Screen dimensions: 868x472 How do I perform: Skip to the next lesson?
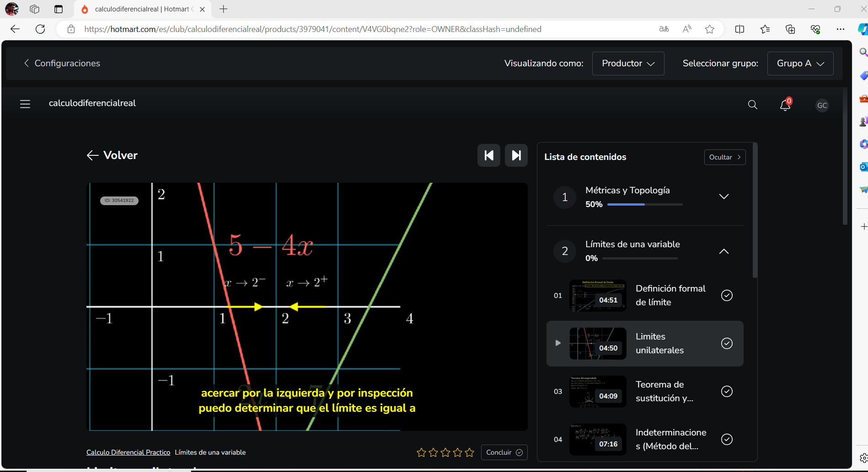516,155
